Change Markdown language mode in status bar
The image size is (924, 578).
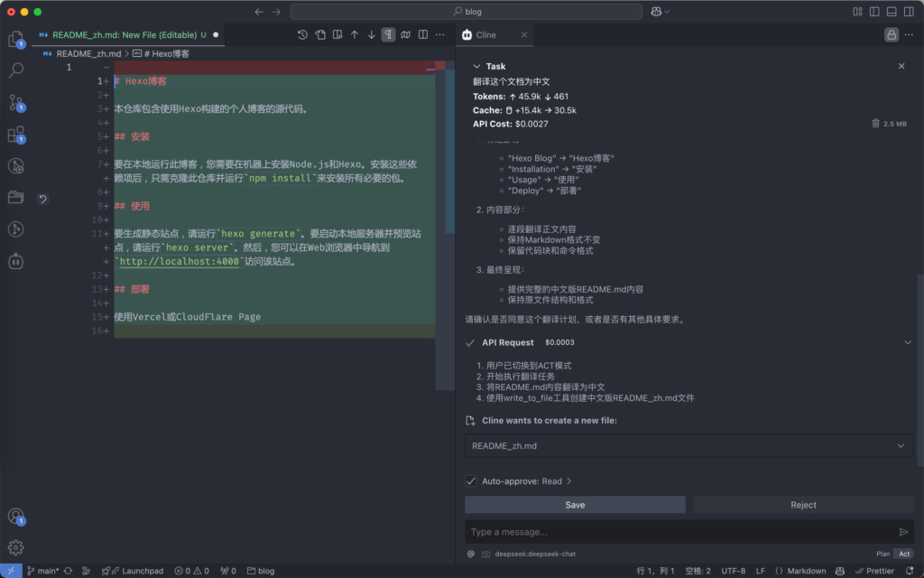click(x=806, y=571)
